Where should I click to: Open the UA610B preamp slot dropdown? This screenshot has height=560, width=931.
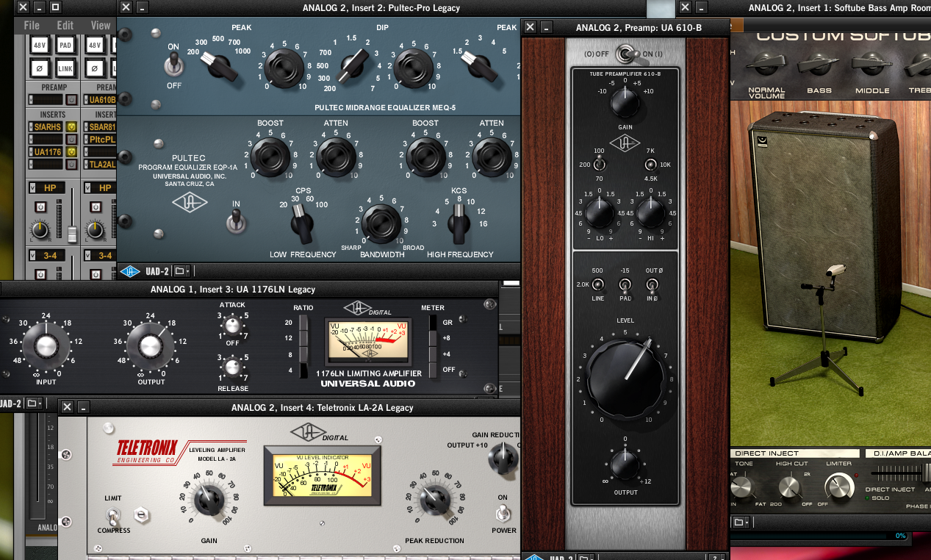85,99
